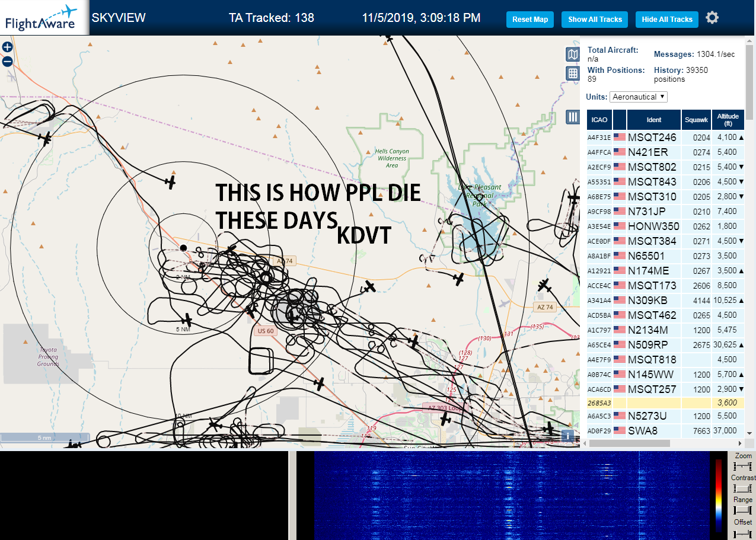756x540 pixels.
Task: Select the HONW350 ident cell
Action: pyautogui.click(x=654, y=226)
